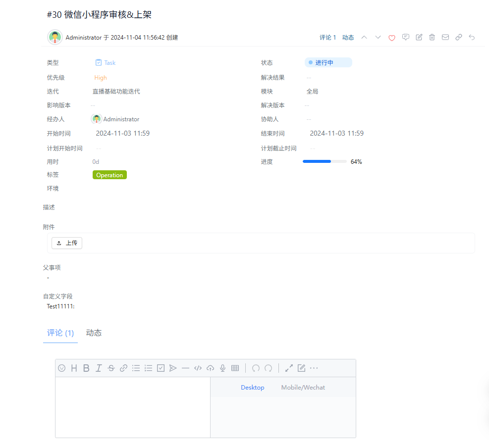Screen dimensions: 489x448
Task: Click the red heart favorite icon
Action: 392,38
